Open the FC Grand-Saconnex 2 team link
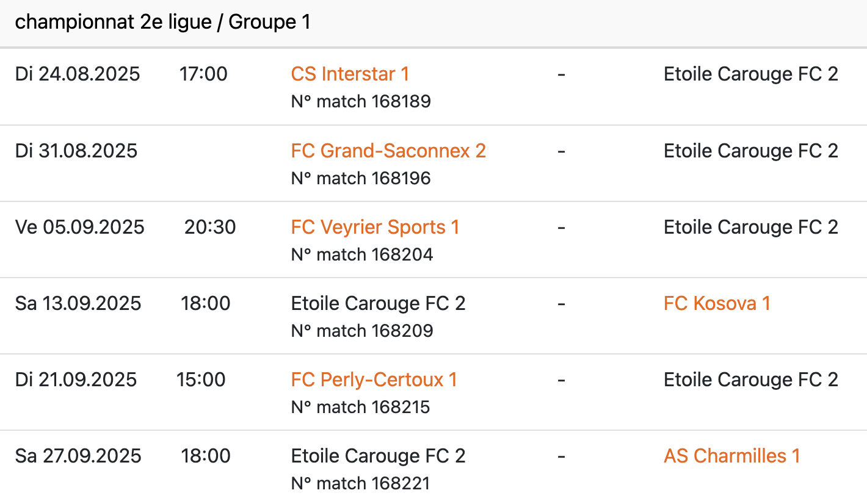This screenshot has height=504, width=867. point(388,150)
